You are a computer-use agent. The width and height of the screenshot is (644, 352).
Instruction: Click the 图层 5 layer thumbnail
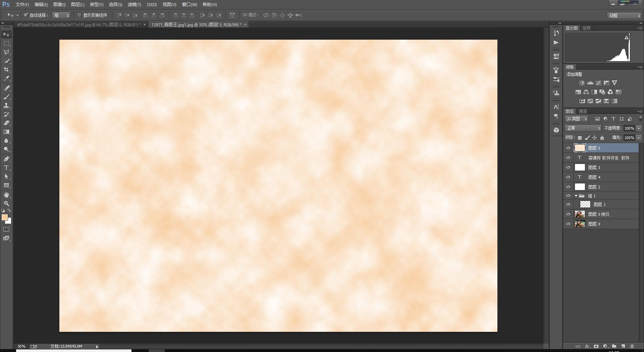(x=580, y=148)
